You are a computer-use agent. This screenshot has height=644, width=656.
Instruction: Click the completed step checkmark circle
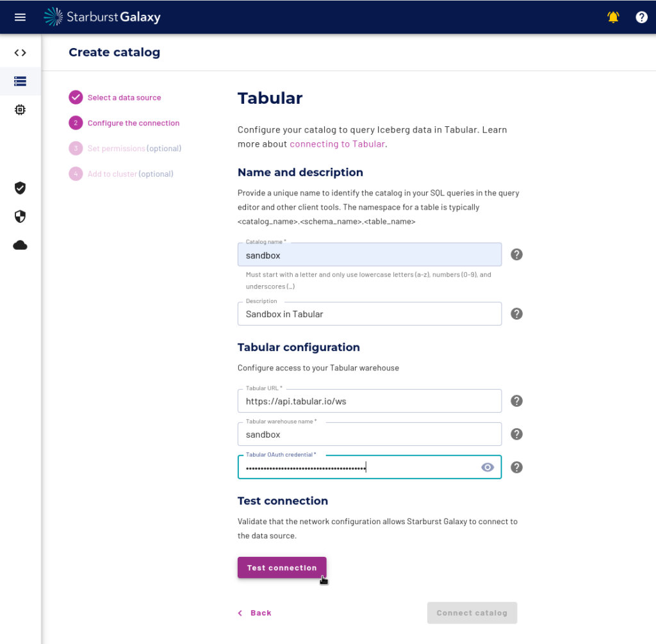pyautogui.click(x=76, y=97)
